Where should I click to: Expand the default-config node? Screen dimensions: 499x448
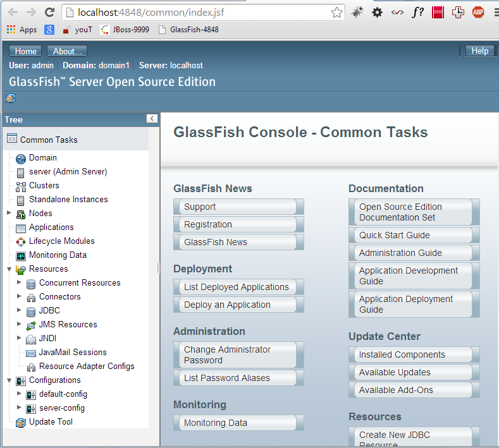(x=19, y=393)
